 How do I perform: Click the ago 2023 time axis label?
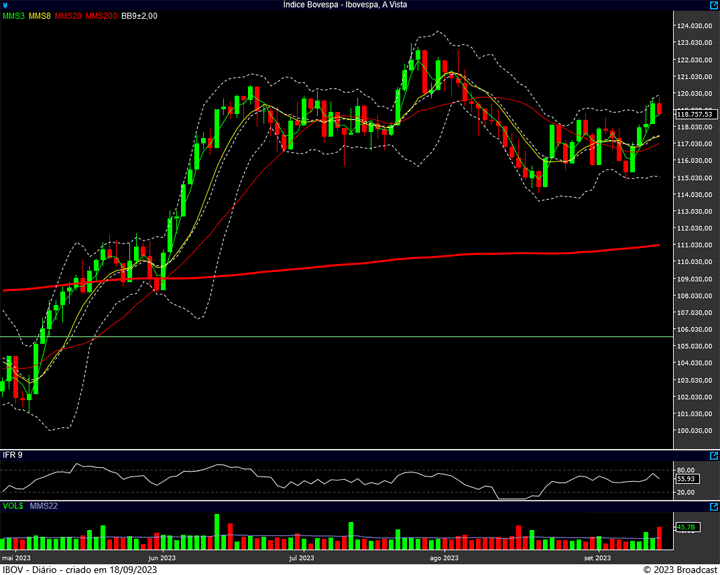[442, 557]
